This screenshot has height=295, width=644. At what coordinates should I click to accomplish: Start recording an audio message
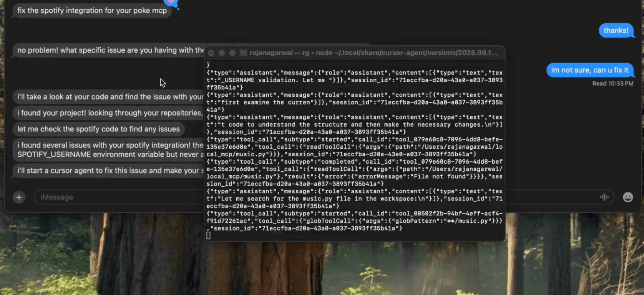pos(604,197)
